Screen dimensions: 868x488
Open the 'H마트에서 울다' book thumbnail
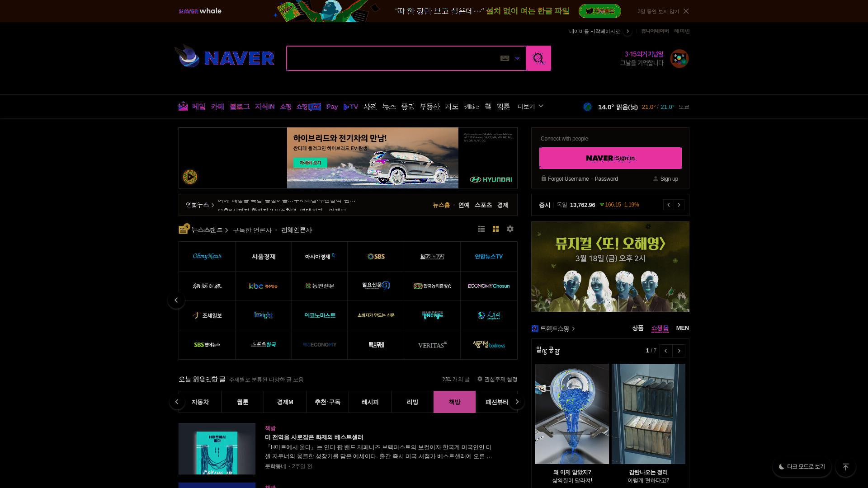(x=217, y=449)
